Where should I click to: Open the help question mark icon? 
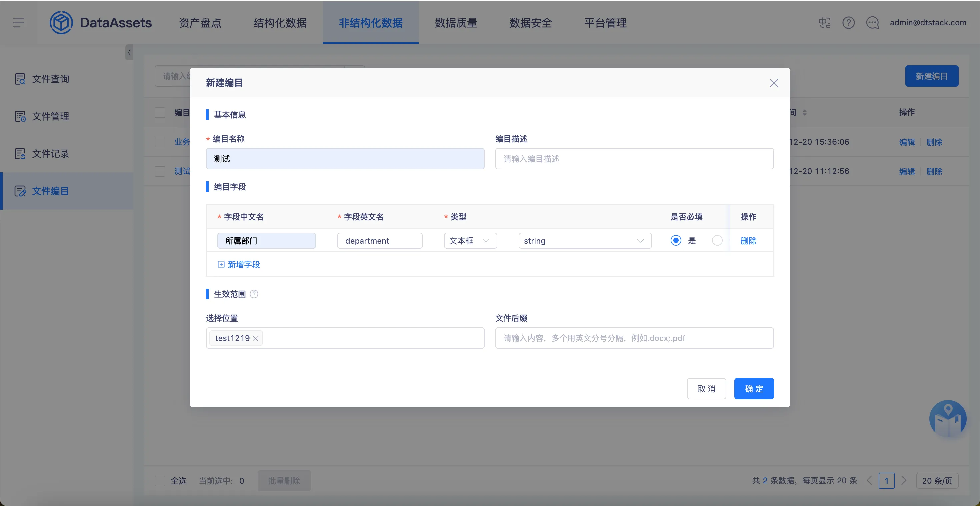[848, 23]
